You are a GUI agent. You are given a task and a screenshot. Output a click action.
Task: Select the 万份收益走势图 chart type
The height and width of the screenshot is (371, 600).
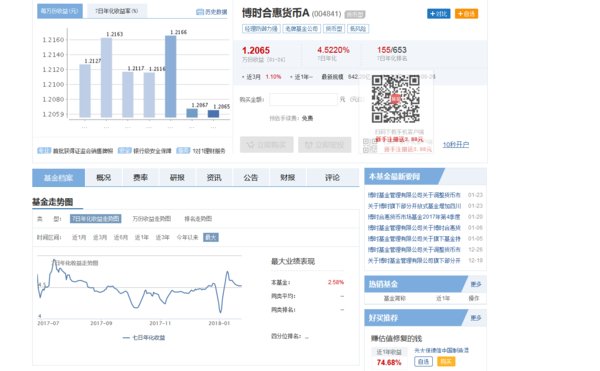click(x=152, y=219)
